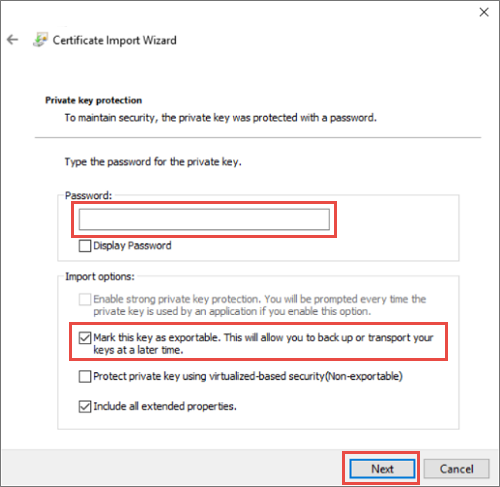
Task: Click the Password: group label
Action: (x=88, y=195)
